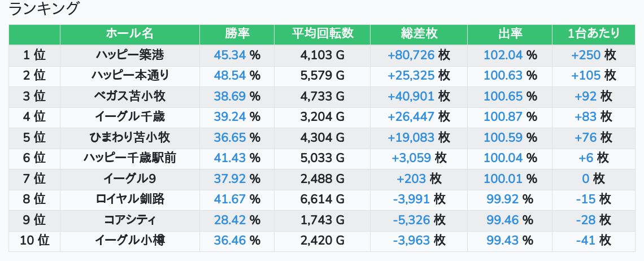Click the +250 per-machine value
The height and width of the screenshot is (261, 644).
[586, 55]
